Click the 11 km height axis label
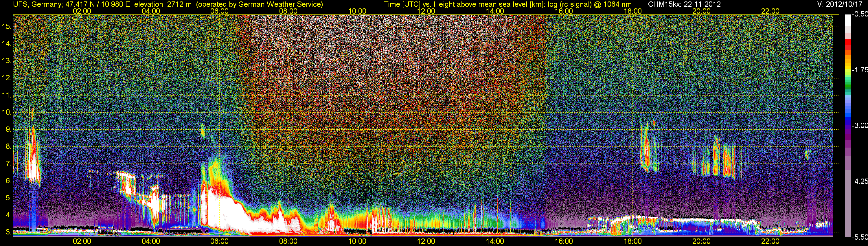Screen dimensions: 868x246 6,95
